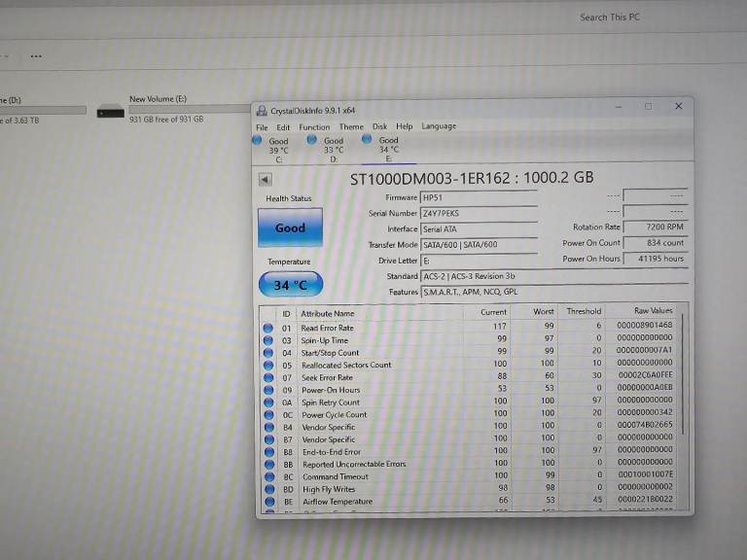Click the previous disk arrow button

point(266,180)
